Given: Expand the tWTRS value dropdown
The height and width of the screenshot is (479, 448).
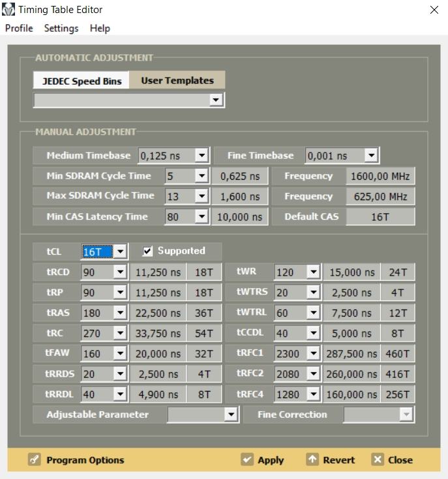Looking at the screenshot, I should (314, 293).
